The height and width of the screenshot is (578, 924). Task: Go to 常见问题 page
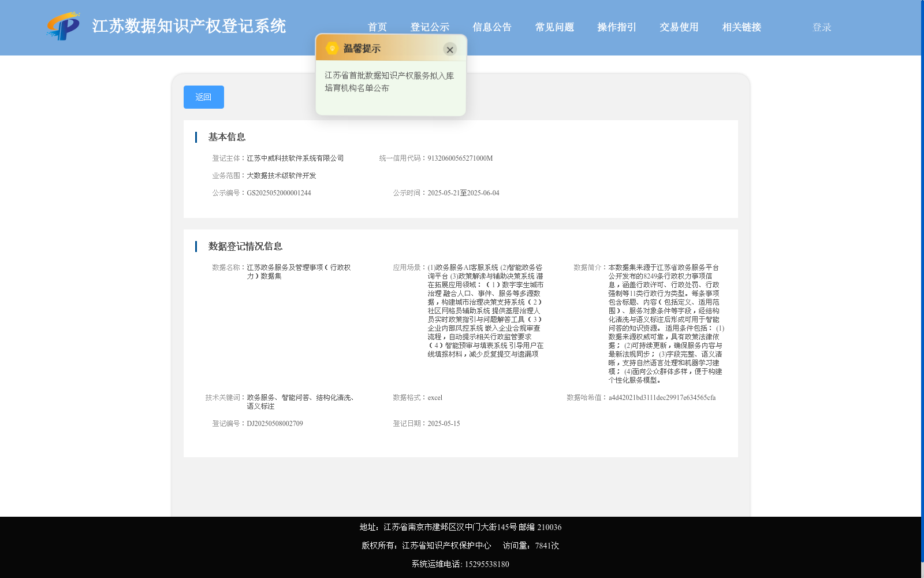tap(554, 27)
